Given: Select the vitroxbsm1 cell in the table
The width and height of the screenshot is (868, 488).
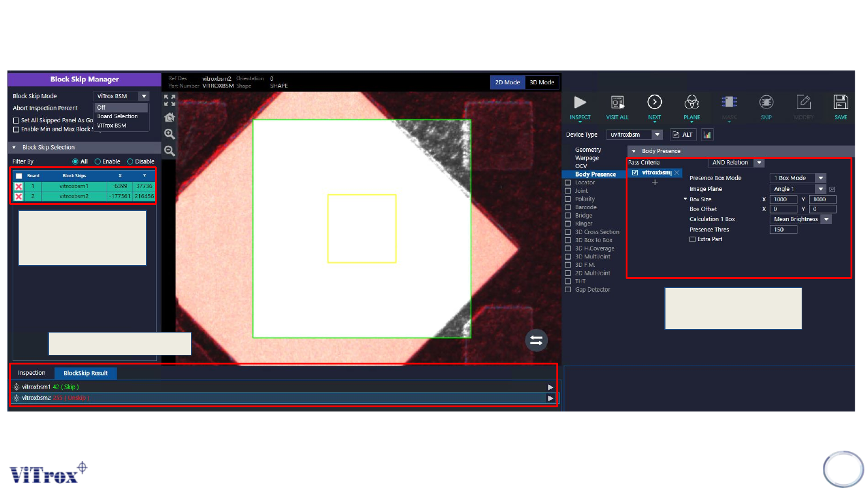Looking at the screenshot, I should [74, 187].
